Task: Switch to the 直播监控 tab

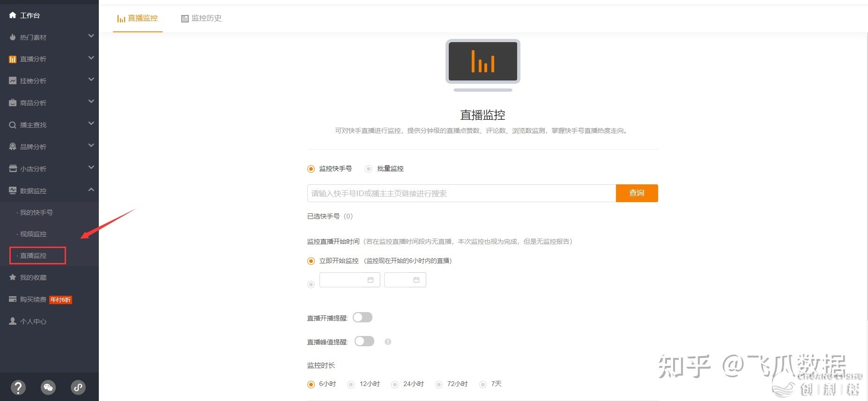Action: (x=138, y=18)
